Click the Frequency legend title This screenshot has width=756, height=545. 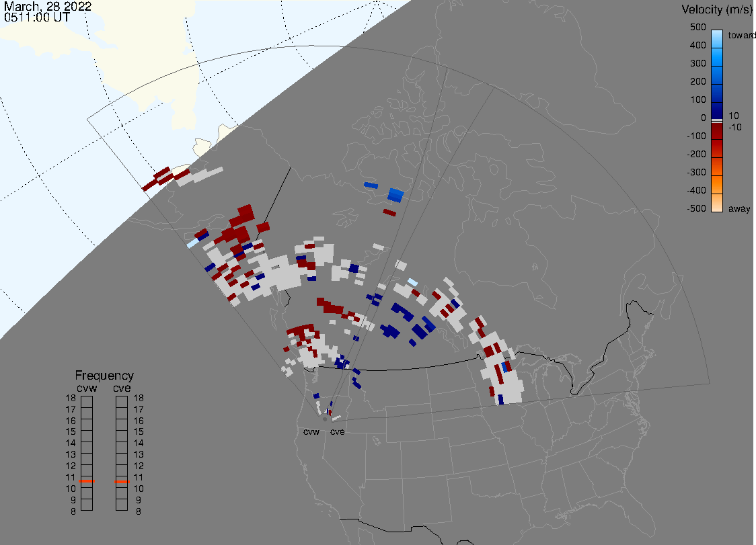coord(104,376)
